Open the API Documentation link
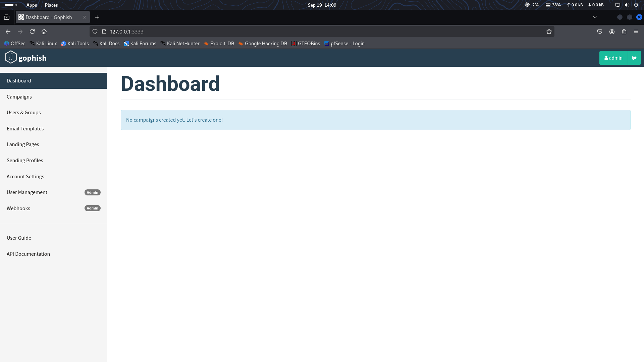The width and height of the screenshot is (644, 362). point(28,254)
